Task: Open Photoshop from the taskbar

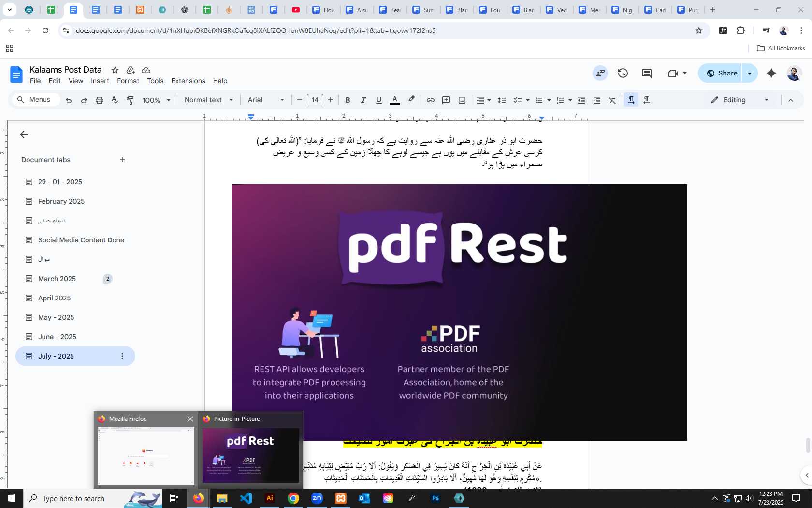Action: pos(435,498)
